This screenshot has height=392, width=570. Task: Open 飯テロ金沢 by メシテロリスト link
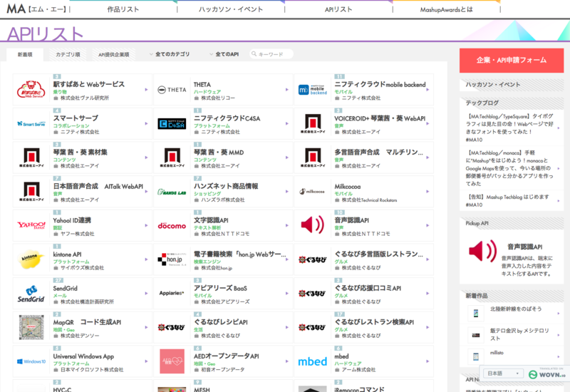coord(520,334)
